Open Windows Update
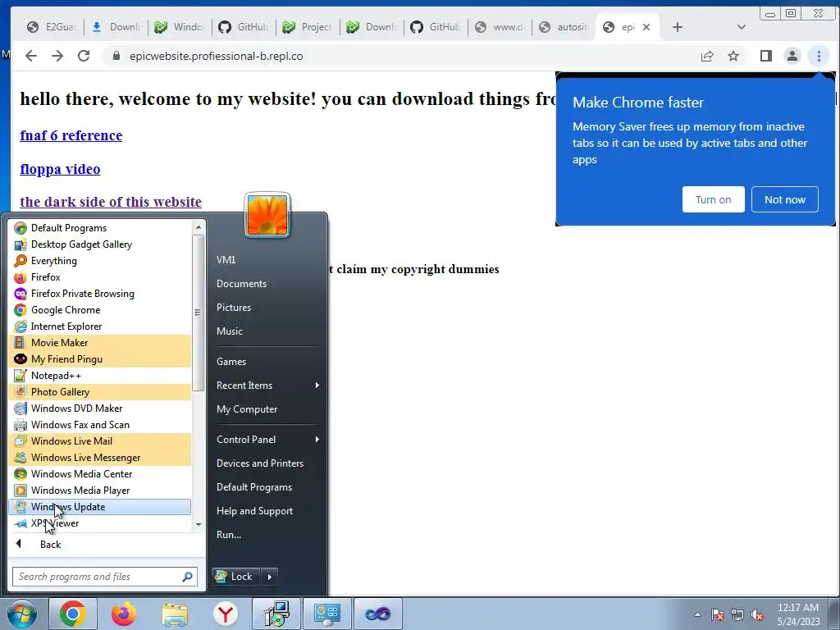This screenshot has height=630, width=840. pos(99,507)
